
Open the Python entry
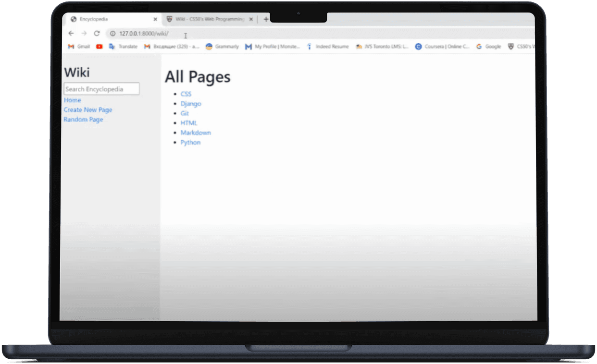[x=190, y=143]
